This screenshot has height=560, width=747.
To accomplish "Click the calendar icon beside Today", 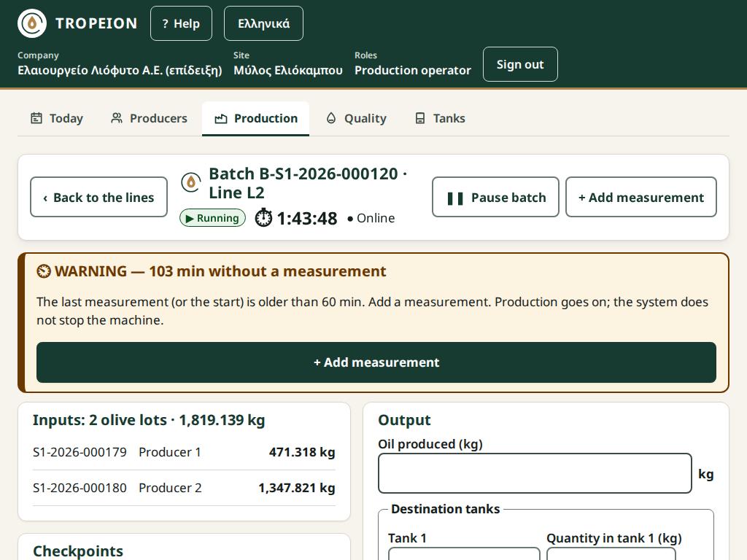I will coord(36,118).
